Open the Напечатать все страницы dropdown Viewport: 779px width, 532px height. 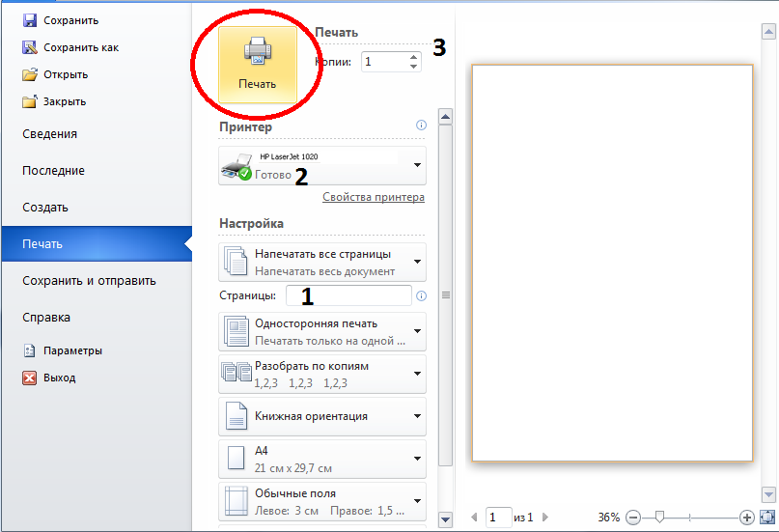point(418,262)
